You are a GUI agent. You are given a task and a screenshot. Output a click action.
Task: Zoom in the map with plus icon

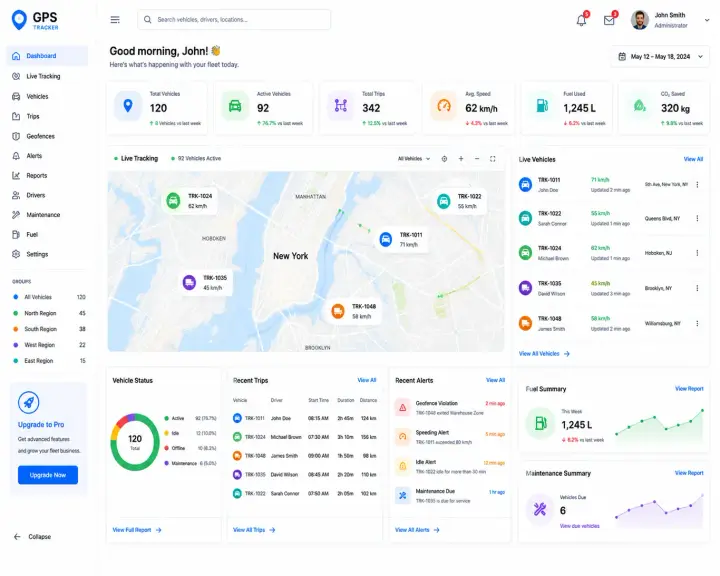[x=461, y=158]
